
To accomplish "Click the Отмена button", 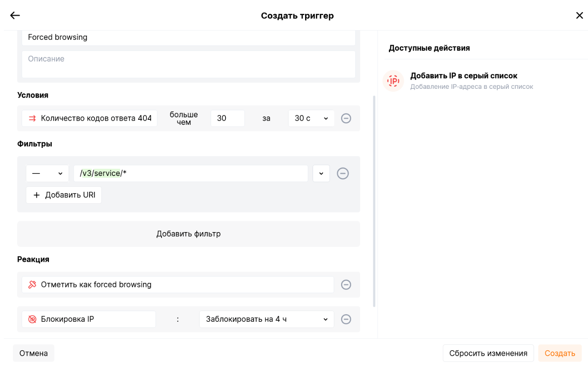I will coord(33,353).
